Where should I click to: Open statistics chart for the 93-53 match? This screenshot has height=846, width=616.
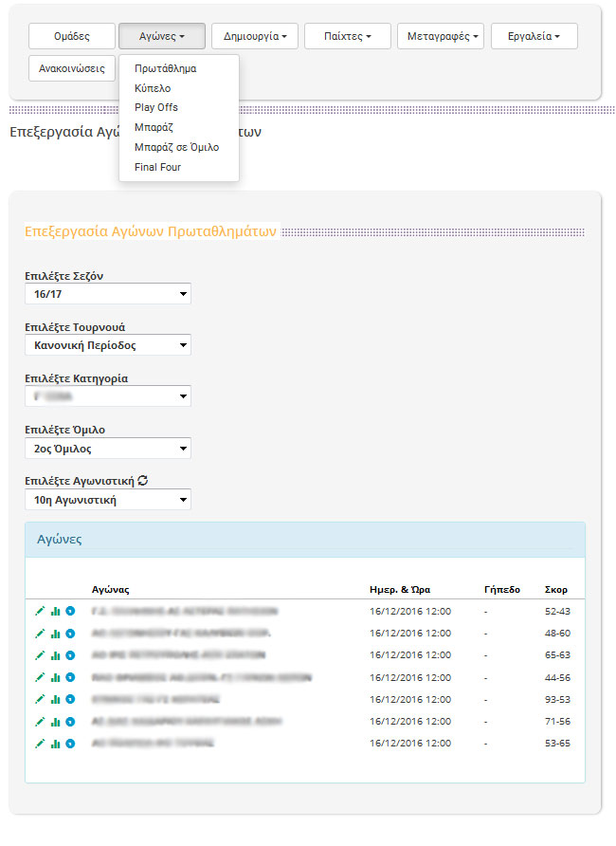(x=54, y=700)
